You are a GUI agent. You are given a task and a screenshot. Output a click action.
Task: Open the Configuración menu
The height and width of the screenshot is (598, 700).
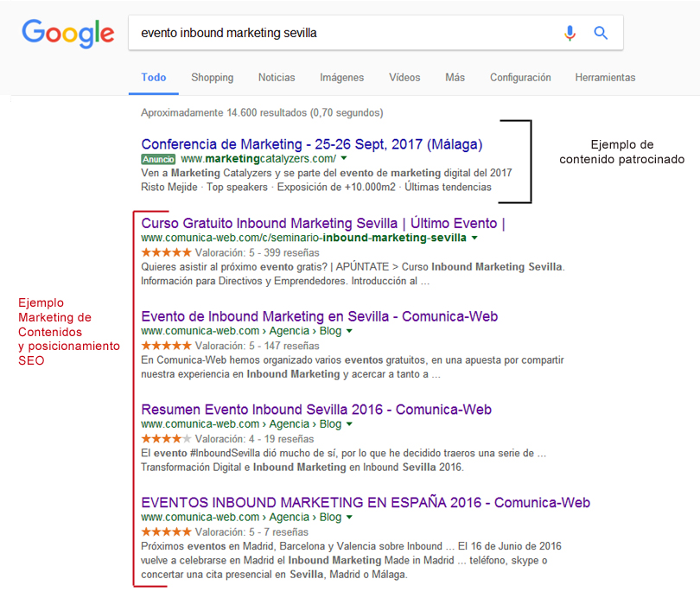(x=520, y=78)
